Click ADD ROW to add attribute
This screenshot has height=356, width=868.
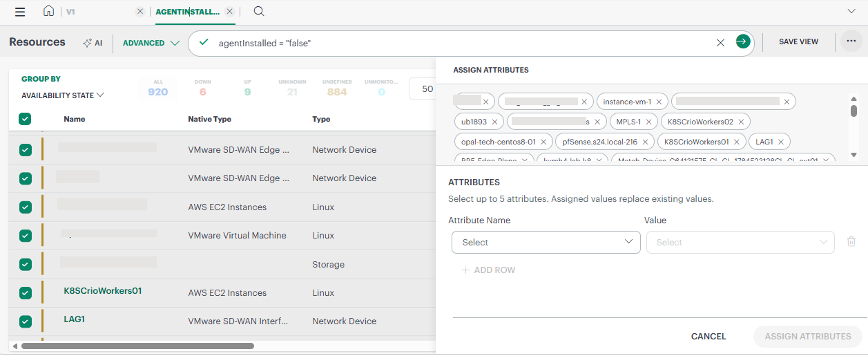click(x=489, y=270)
